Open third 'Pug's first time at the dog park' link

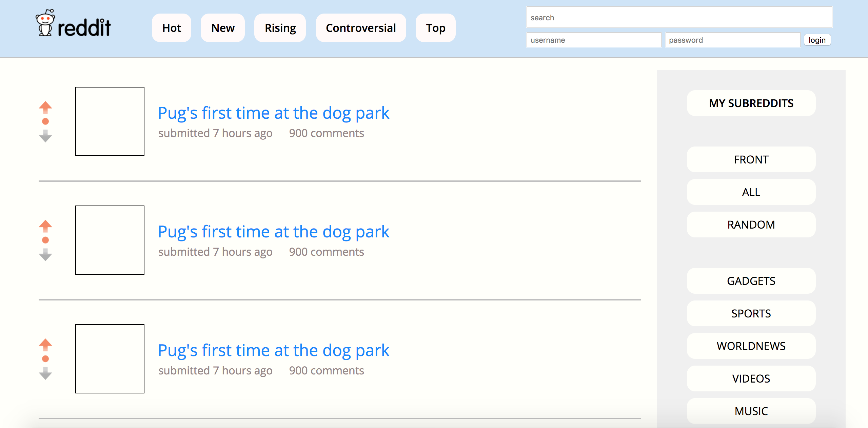(x=274, y=350)
